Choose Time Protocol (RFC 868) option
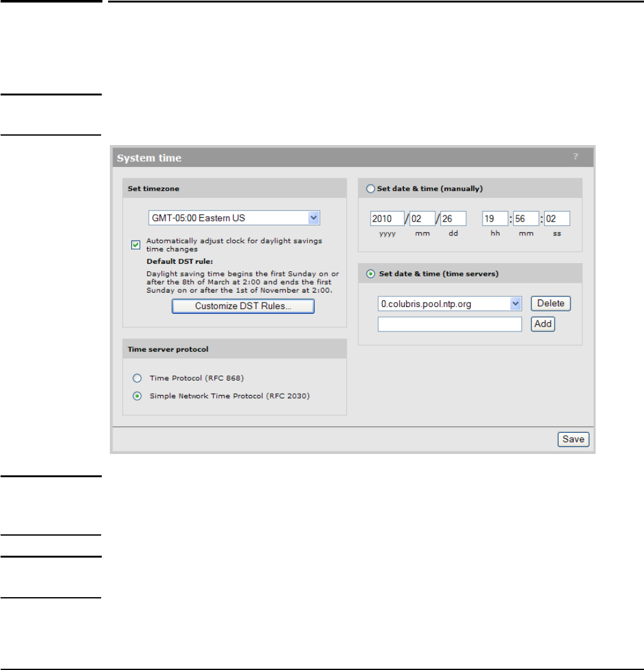The image size is (644, 670). pyautogui.click(x=137, y=378)
